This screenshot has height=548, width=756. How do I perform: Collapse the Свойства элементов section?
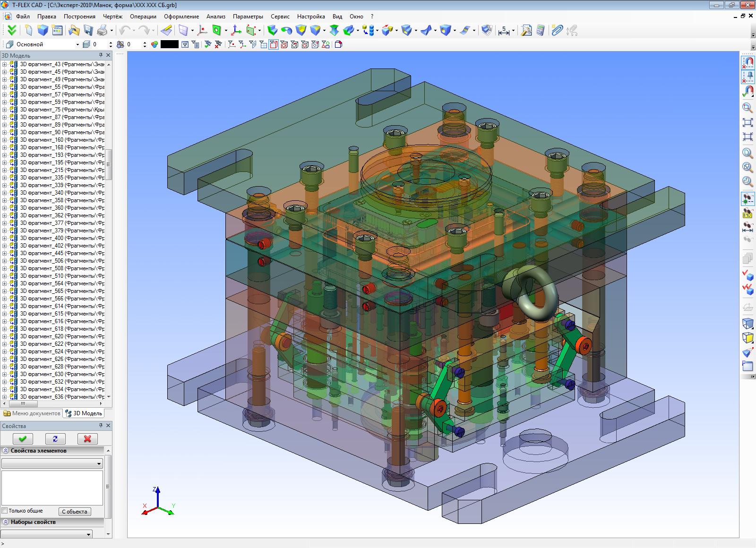pos(6,451)
